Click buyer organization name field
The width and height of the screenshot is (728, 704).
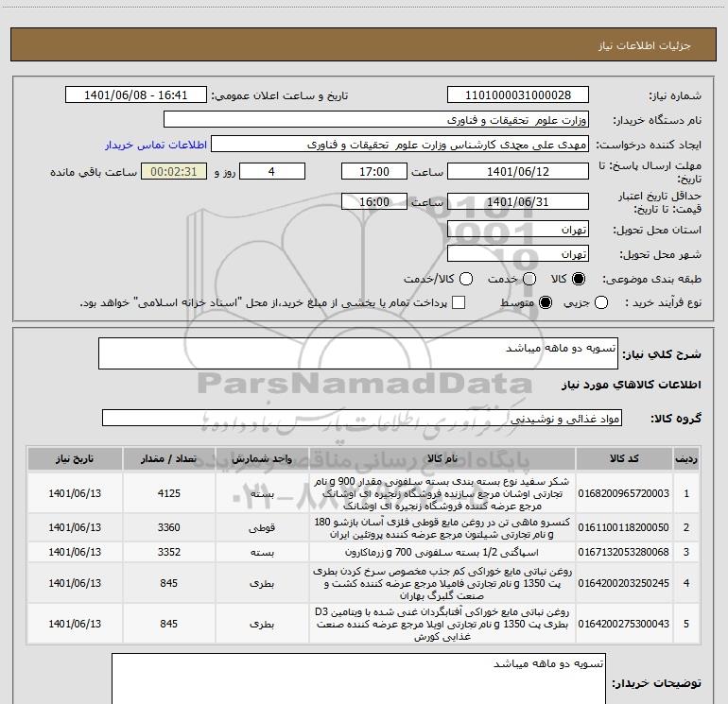point(376,120)
